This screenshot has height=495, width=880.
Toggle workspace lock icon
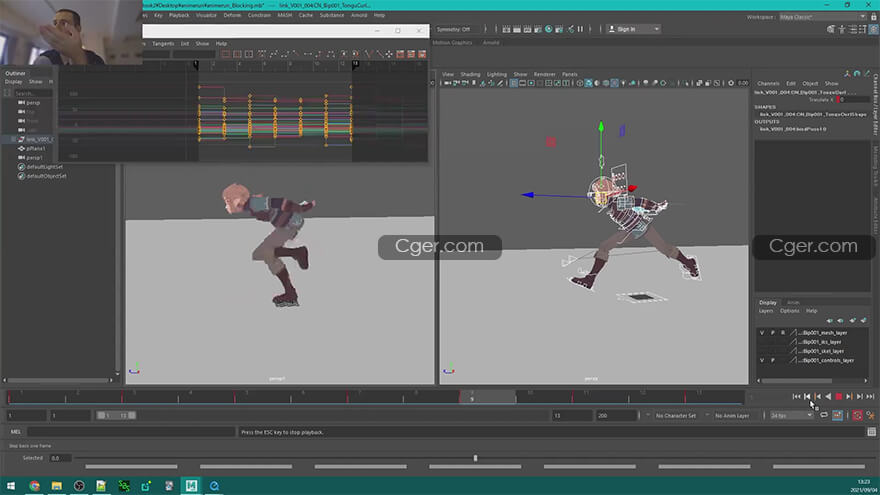tap(873, 17)
